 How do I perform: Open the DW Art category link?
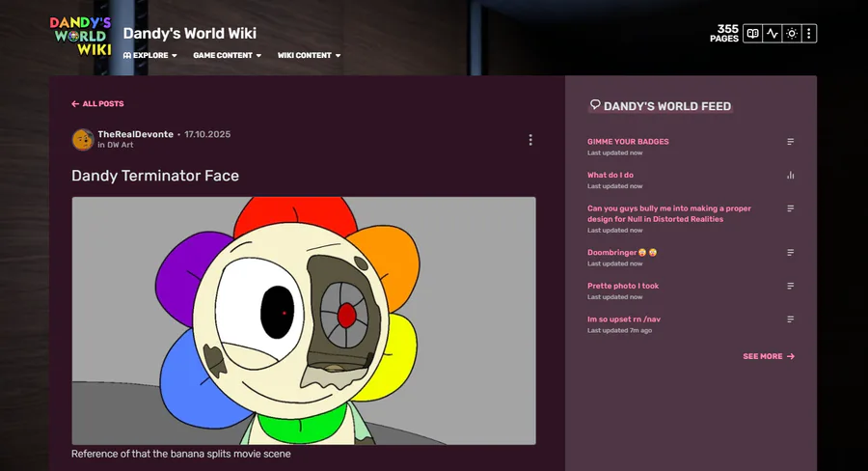point(121,145)
